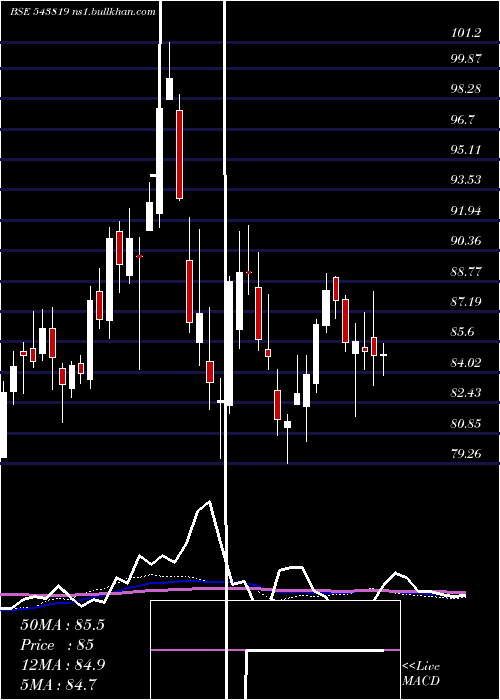Click the 82.43 price axis label
Viewport: 500px width, 700px height.
(466, 393)
